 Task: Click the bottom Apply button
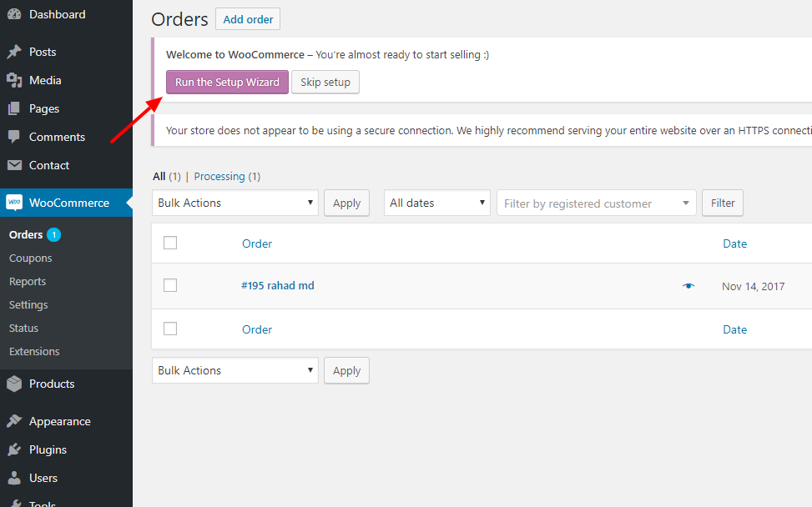346,370
